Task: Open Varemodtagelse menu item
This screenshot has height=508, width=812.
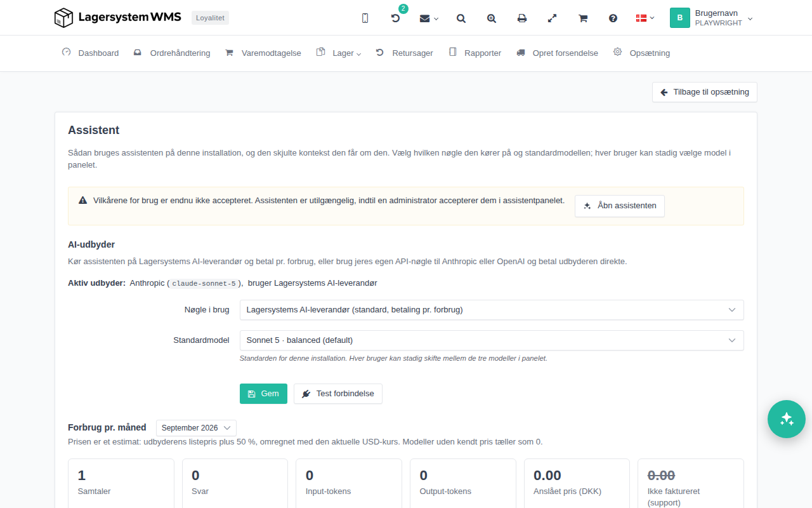Action: (263, 53)
